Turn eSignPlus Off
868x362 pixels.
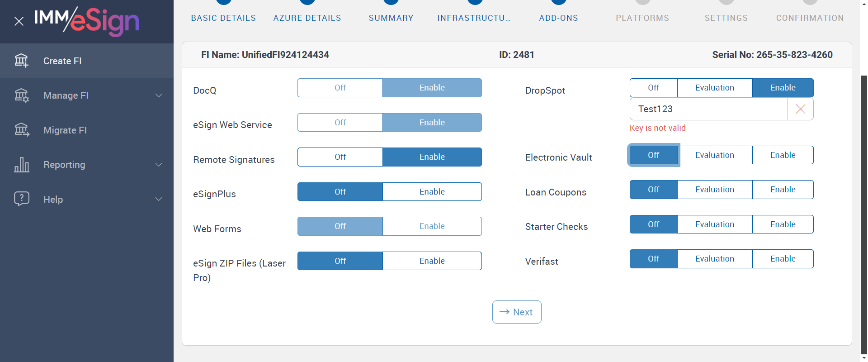[340, 192]
